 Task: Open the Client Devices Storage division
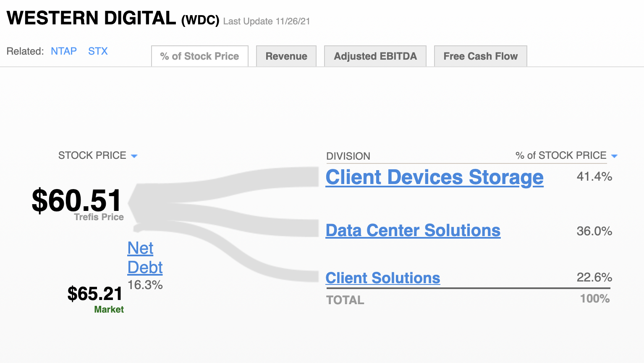[x=435, y=177]
